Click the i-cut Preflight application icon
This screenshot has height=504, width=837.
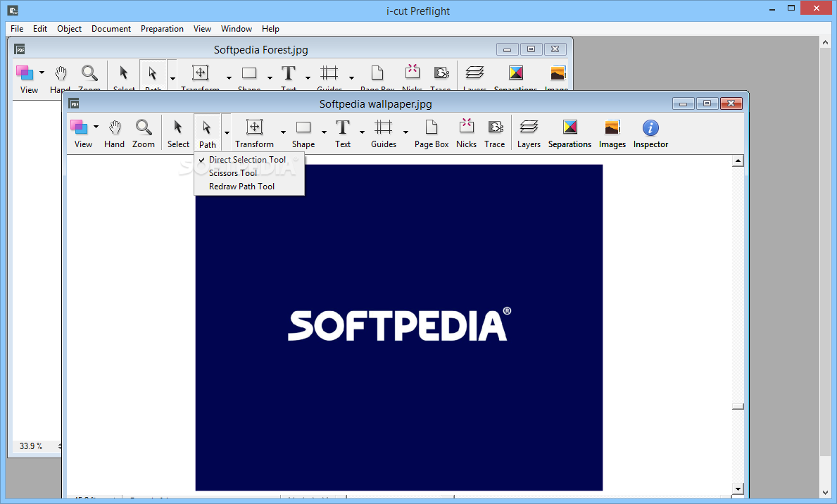[13, 10]
